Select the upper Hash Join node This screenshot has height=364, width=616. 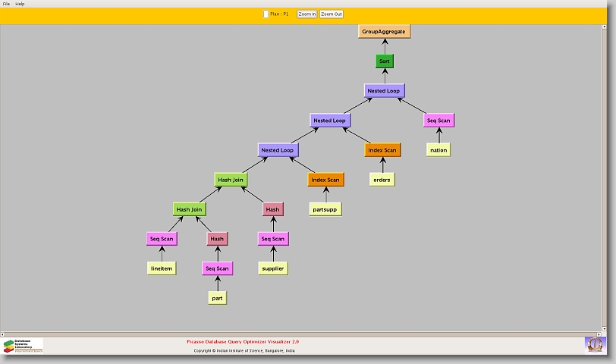pos(231,180)
